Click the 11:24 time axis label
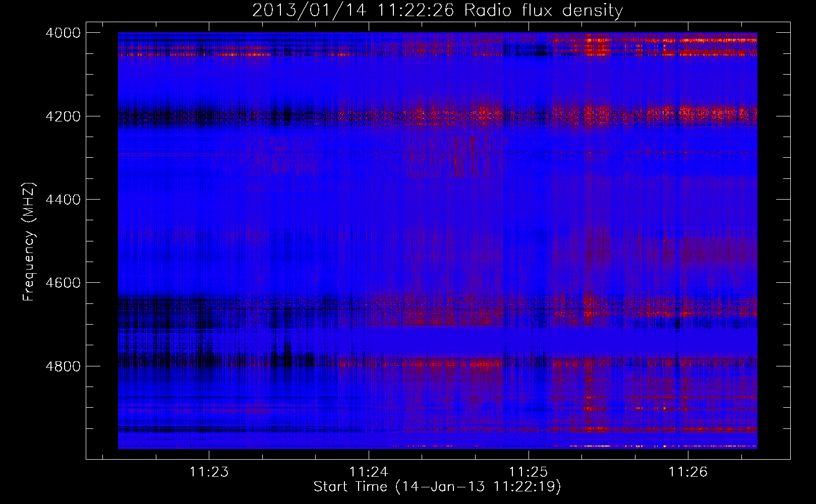Screen dimensions: 816x504 point(369,472)
